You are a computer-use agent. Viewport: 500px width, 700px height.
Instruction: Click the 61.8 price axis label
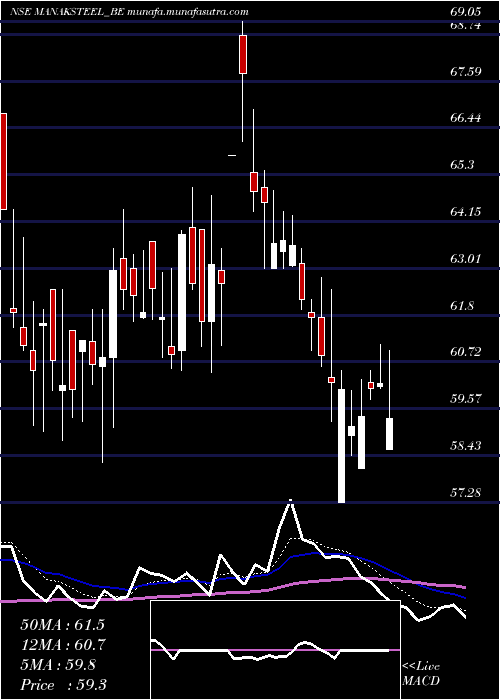[x=462, y=306]
